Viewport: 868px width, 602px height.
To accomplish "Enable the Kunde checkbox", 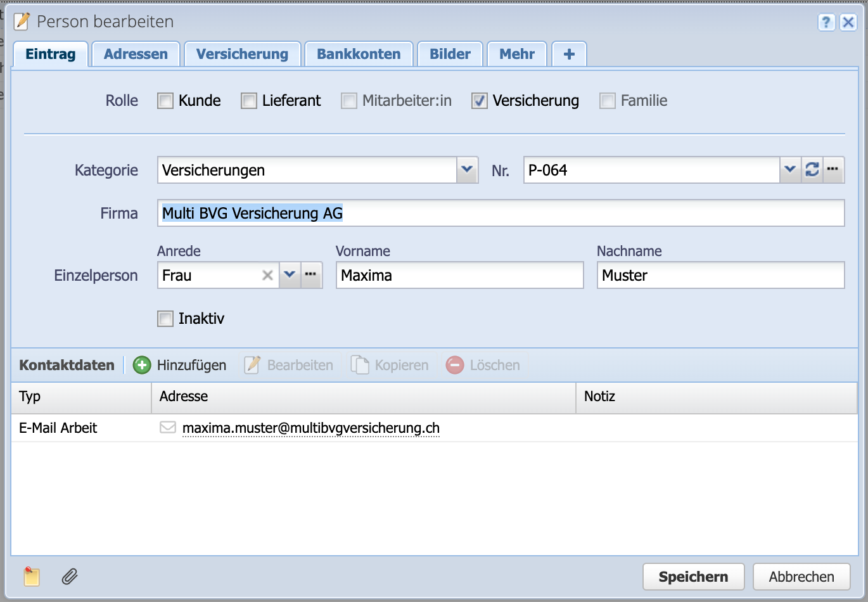I will [165, 100].
